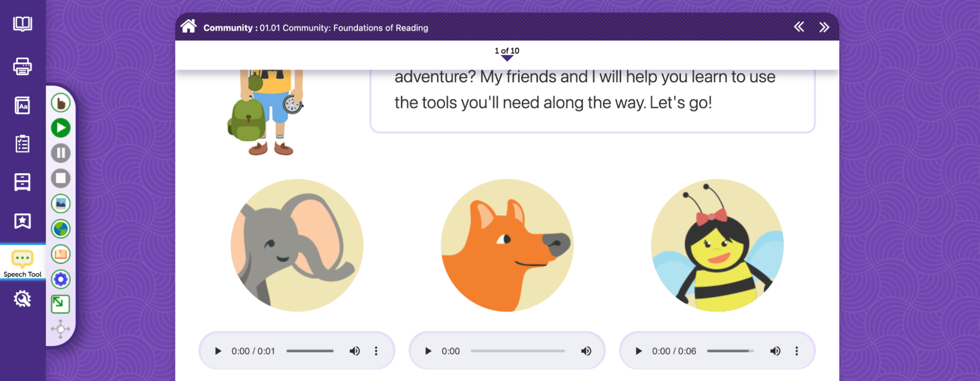
Task: Select the globe translate icon
Action: [61, 229]
